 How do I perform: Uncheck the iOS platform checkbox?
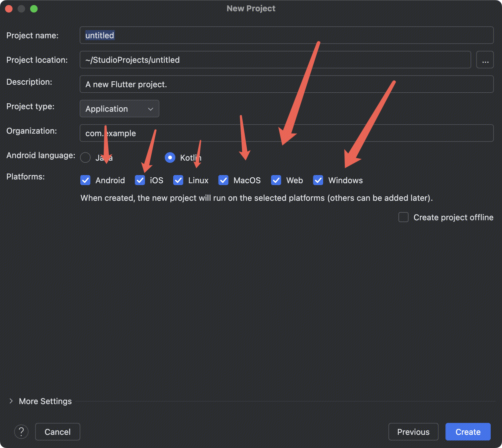click(140, 180)
